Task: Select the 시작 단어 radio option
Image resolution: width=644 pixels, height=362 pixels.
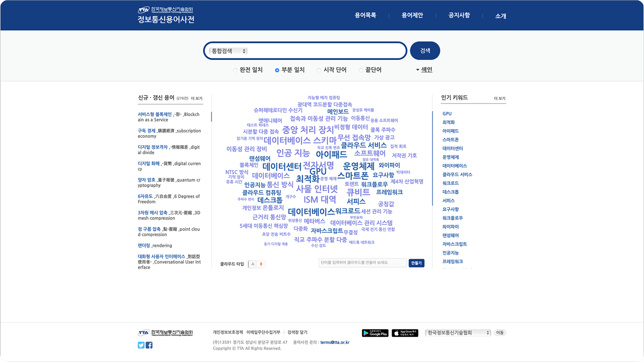Action: point(319,70)
